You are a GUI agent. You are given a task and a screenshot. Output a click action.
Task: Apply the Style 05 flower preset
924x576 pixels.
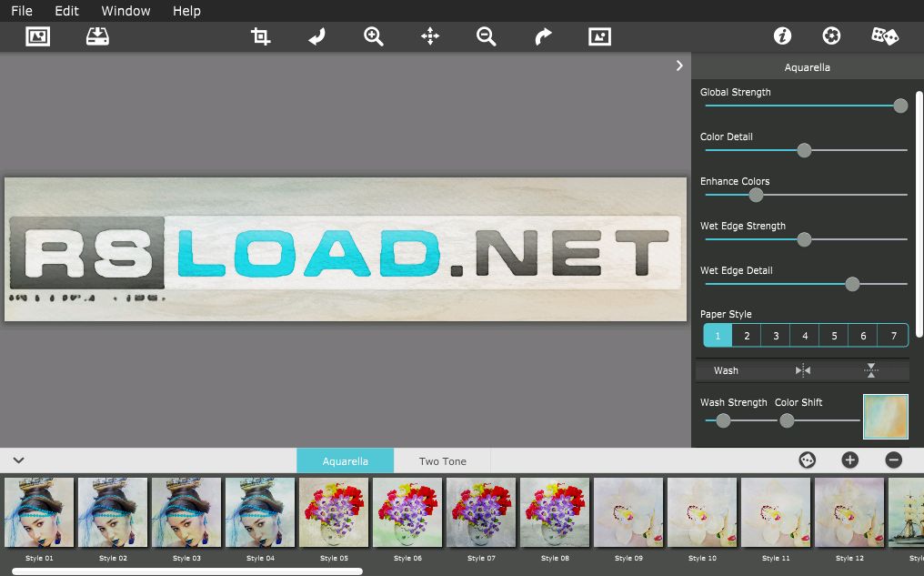coord(334,512)
